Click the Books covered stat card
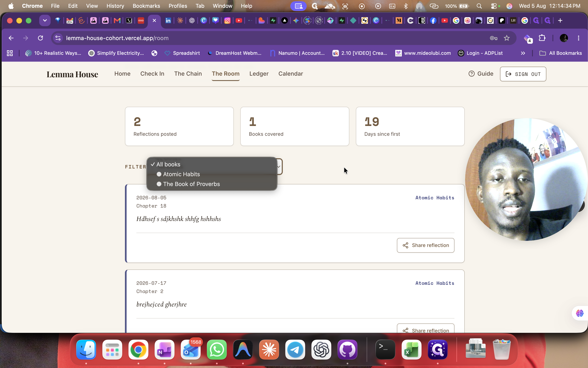588x368 pixels. (295, 126)
